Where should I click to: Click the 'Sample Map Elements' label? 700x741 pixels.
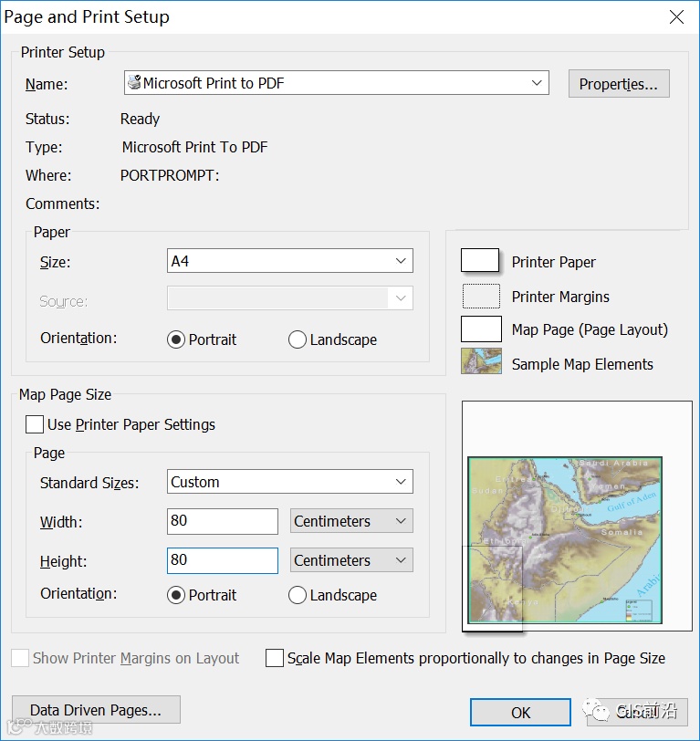(x=582, y=364)
